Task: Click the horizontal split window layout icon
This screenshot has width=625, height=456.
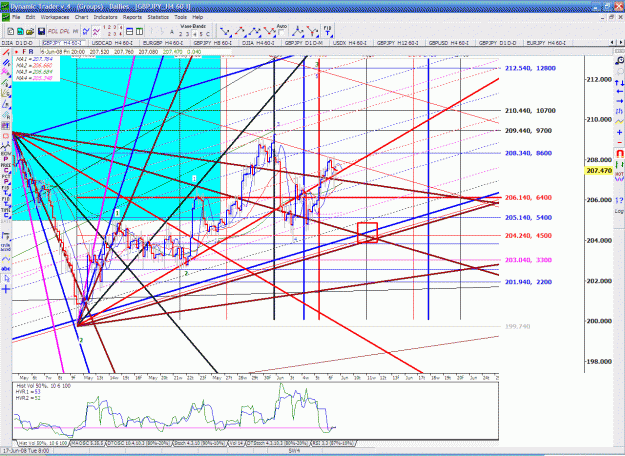Action: (130, 31)
